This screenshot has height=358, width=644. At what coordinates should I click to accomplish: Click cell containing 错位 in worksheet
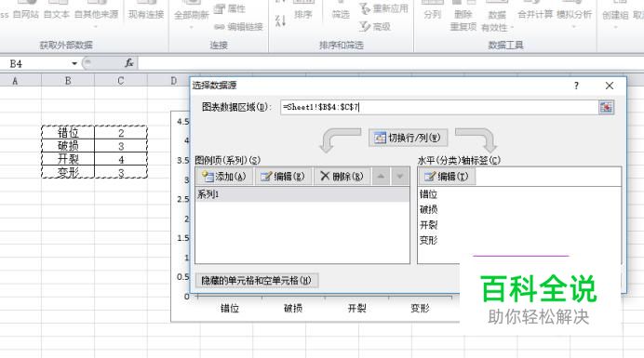click(68, 133)
